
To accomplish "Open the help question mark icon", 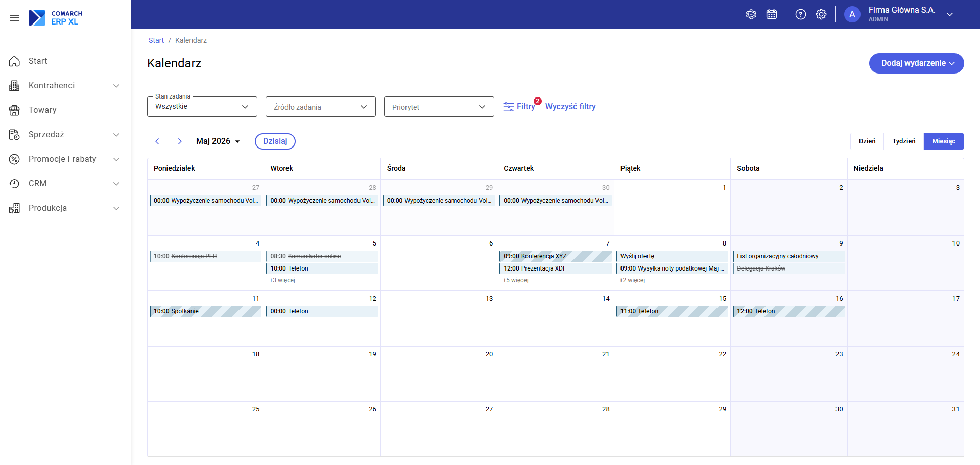I will (801, 14).
